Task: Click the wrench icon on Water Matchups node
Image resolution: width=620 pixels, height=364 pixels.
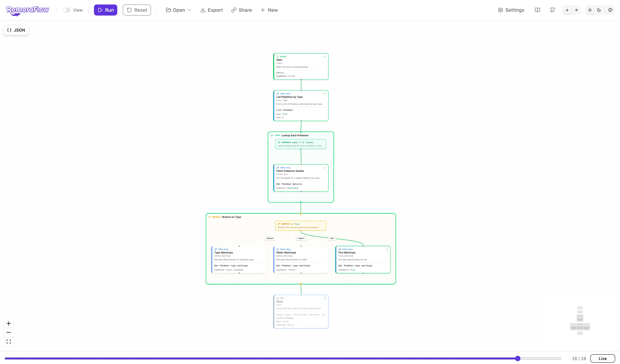Action: click(278, 249)
